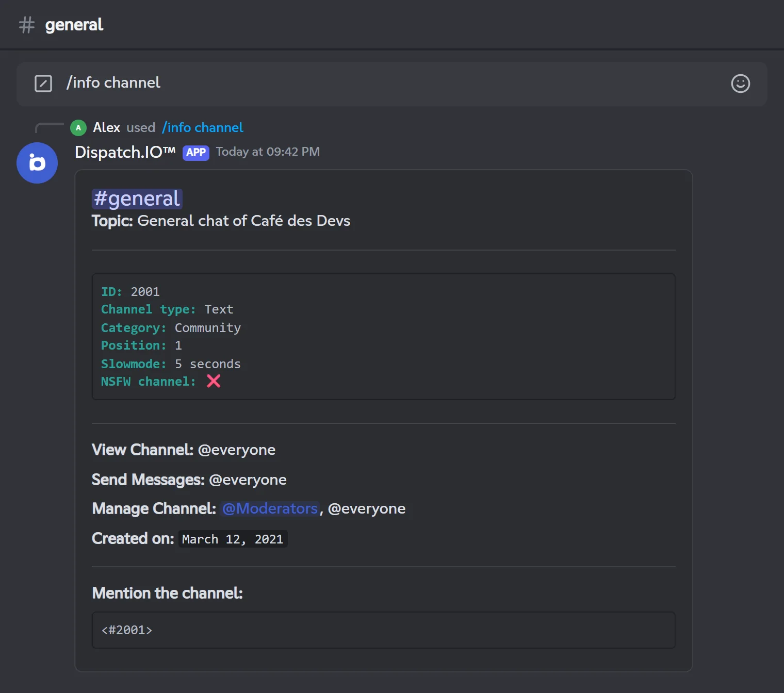This screenshot has width=784, height=693.
Task: Click Alex's small green avatar
Action: coord(78,128)
